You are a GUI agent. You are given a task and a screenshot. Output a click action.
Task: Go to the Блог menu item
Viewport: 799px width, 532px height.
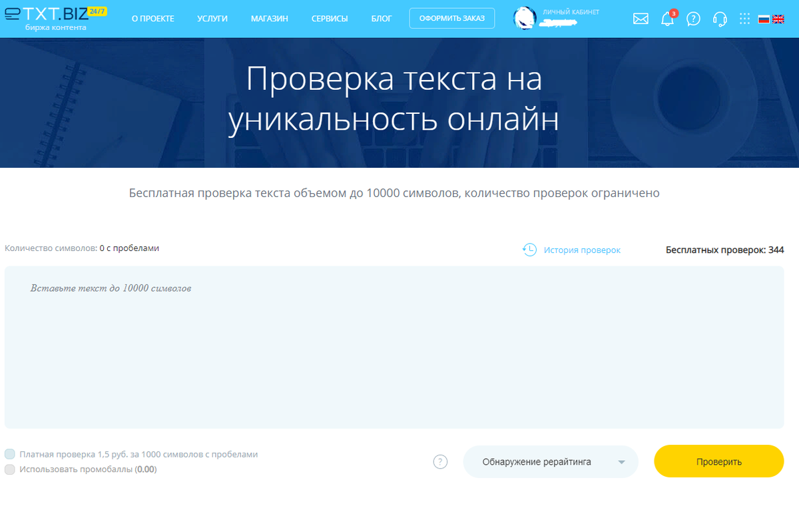pyautogui.click(x=381, y=19)
